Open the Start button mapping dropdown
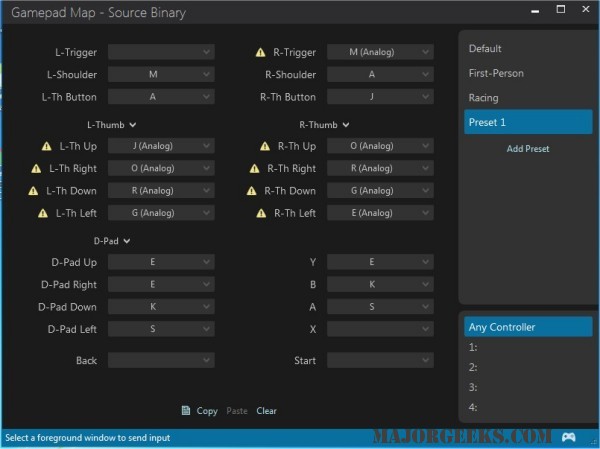 [x=380, y=360]
